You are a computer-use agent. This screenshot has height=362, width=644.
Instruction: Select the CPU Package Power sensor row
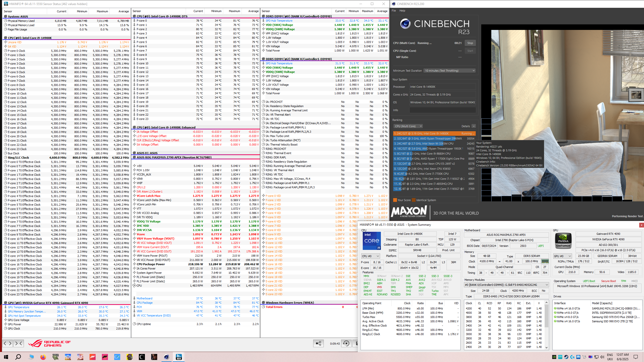pos(196,264)
